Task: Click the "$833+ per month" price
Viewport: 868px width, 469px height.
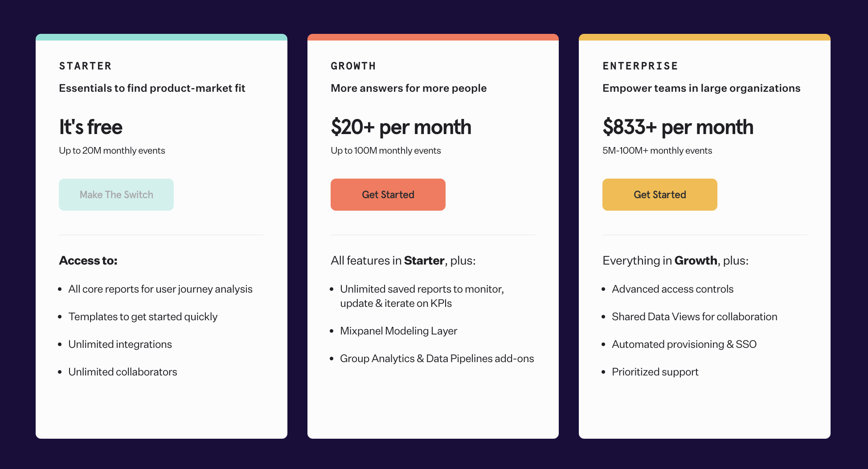Action: pyautogui.click(x=678, y=127)
